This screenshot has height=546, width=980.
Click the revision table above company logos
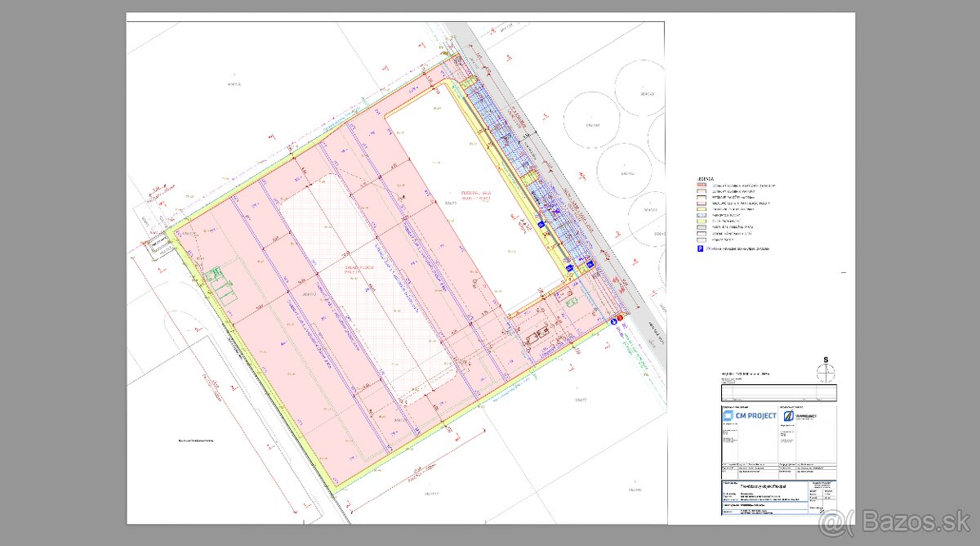(779, 394)
